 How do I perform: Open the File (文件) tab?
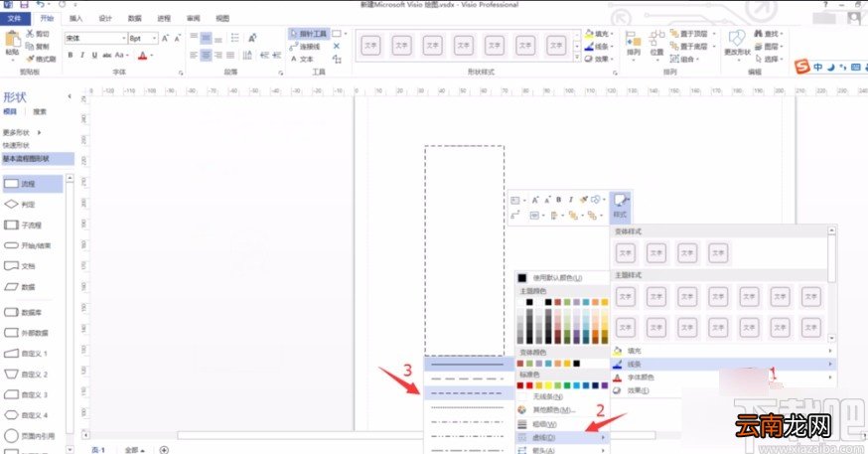(x=15, y=18)
